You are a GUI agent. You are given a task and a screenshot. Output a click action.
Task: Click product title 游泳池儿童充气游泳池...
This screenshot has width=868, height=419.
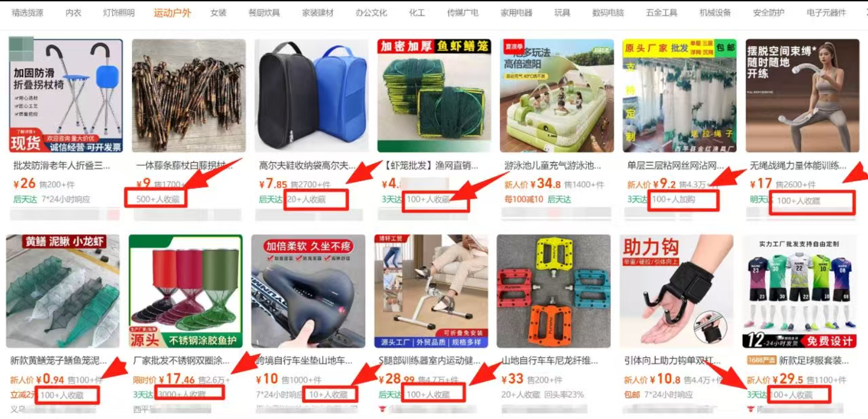553,166
